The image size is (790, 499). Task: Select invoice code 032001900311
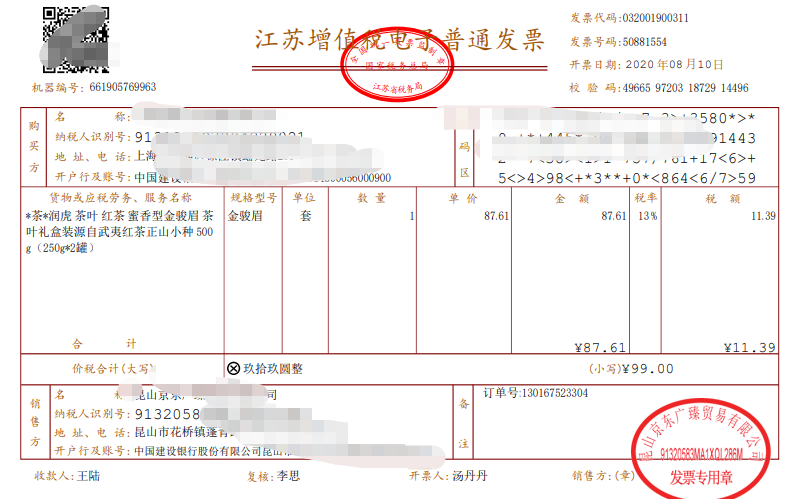coord(655,18)
